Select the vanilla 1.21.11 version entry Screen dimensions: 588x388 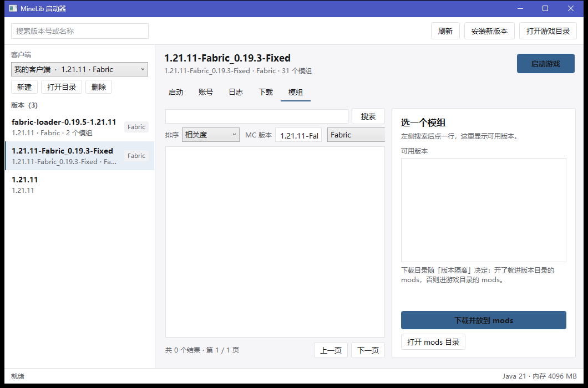[x=79, y=185]
